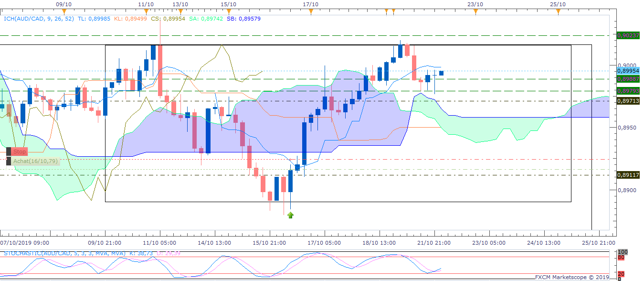644x281 pixels.
Task: Select the current price tag 0,89954
Action: click(628, 71)
